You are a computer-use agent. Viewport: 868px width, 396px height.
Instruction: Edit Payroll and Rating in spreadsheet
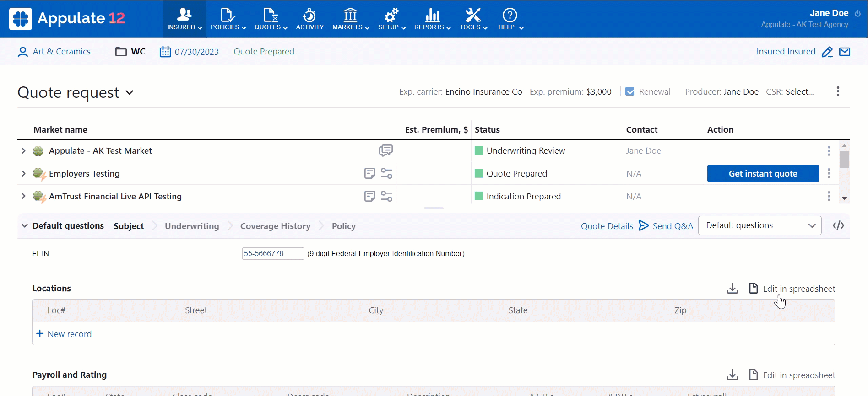click(x=792, y=375)
